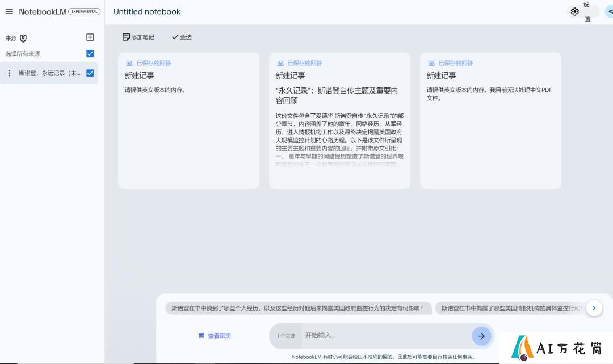Image resolution: width=613 pixels, height=364 pixels.
Task: Click 查看聊天 to view chat
Action: click(x=215, y=336)
